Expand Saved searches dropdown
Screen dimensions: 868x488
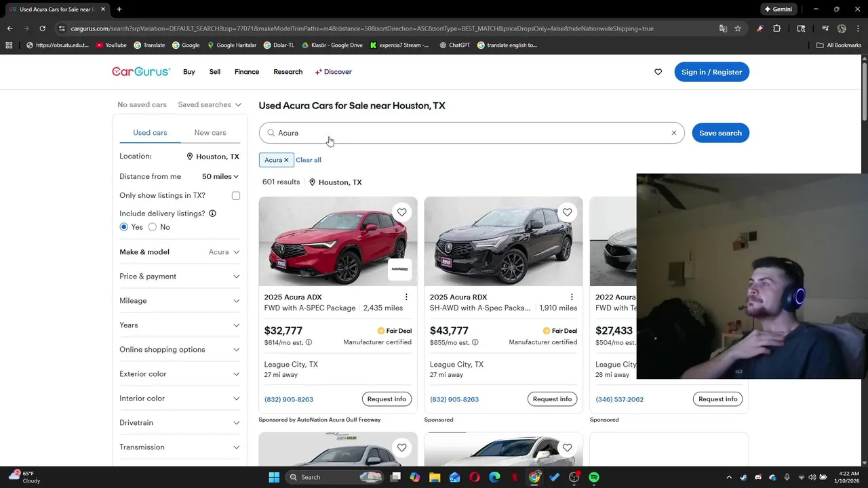(x=210, y=105)
